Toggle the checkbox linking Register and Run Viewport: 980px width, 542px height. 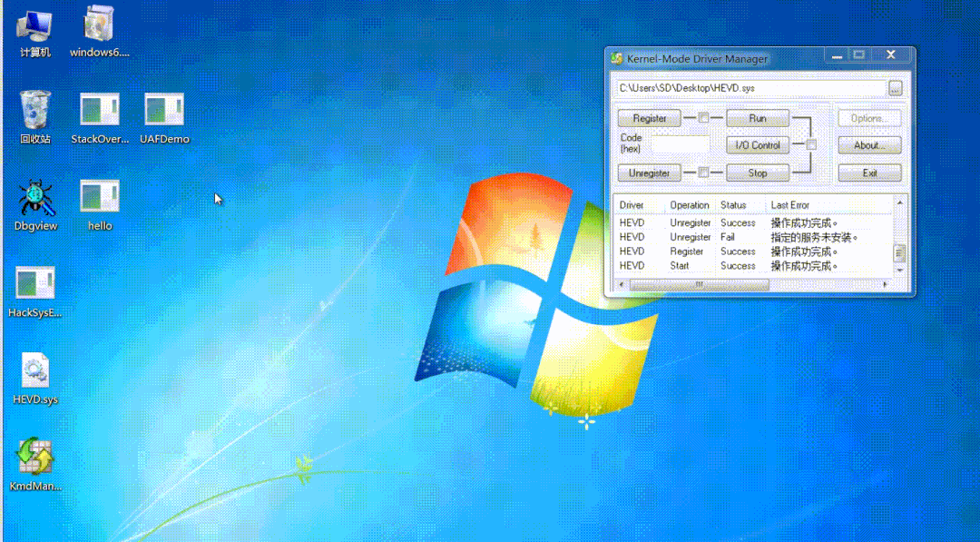click(x=703, y=117)
